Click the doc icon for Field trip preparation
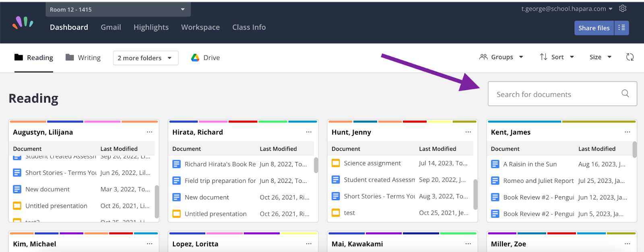The width and height of the screenshot is (644, 252). pos(176,181)
